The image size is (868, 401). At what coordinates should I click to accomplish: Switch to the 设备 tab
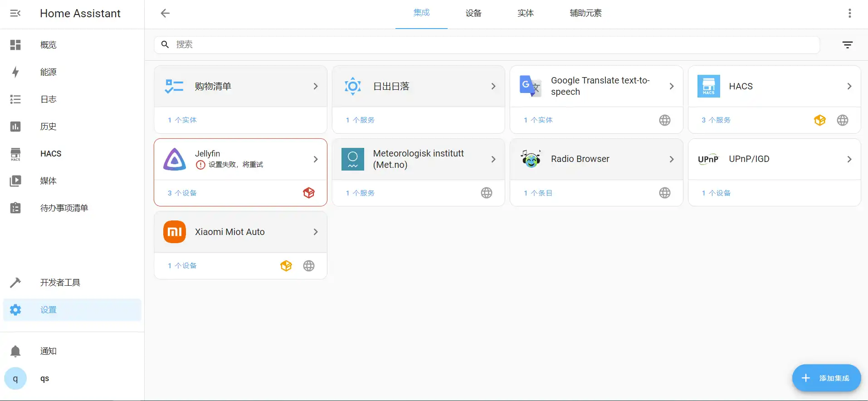(x=473, y=13)
